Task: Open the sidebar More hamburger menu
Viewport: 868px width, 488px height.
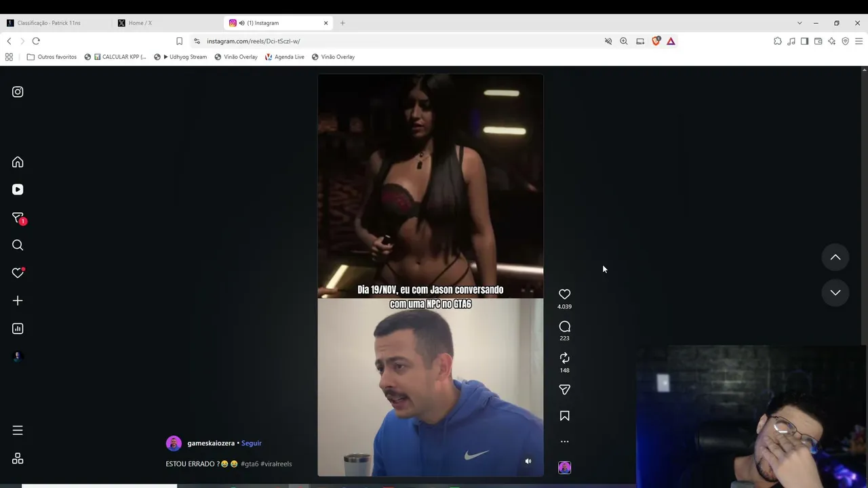Action: click(x=18, y=430)
